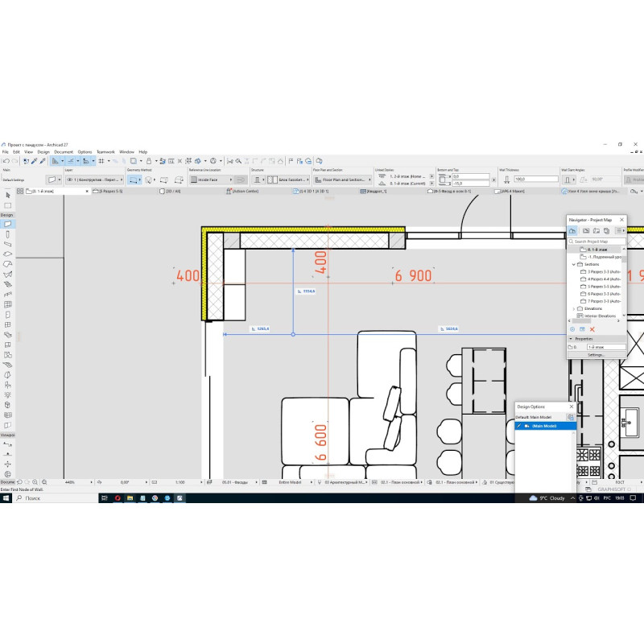Click the Undo icon in the toolbar
This screenshot has height=644, width=644.
tap(6, 160)
